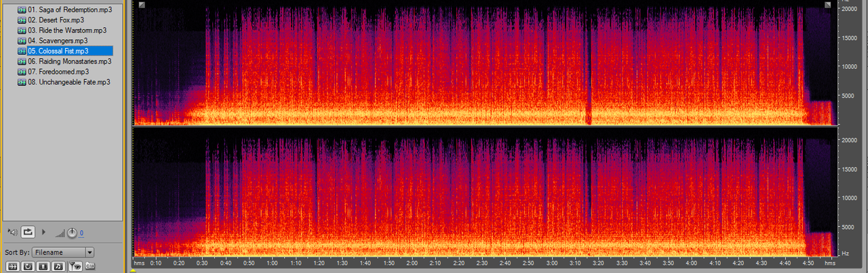The height and width of the screenshot is (273, 868).
Task: Open the Sort By Filename dropdown
Action: pos(62,252)
